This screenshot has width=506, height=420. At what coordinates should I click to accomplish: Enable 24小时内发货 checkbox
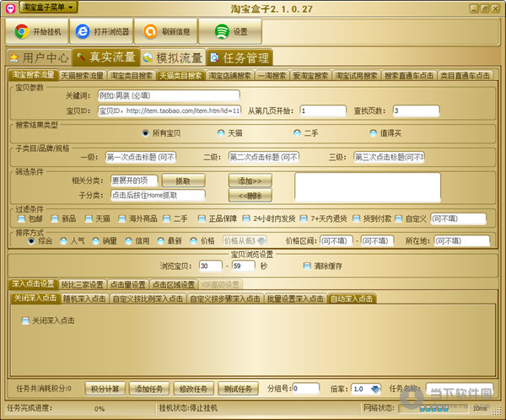point(246,219)
